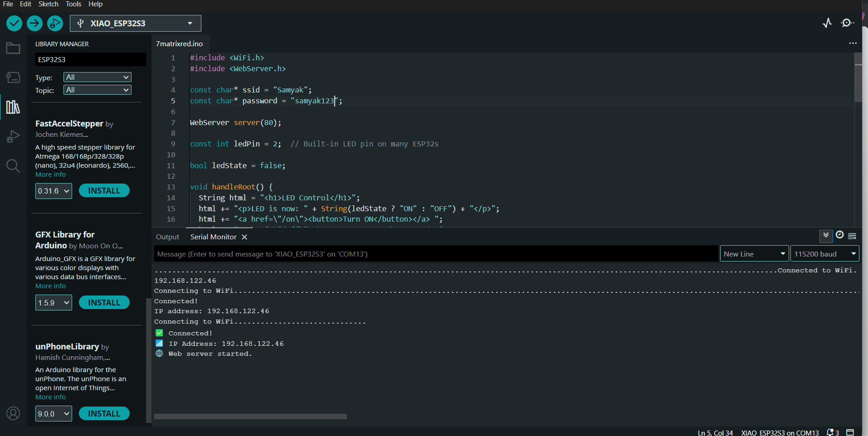Click the Ln 5, Col 34 status entry
Image resolution: width=868 pixels, height=436 pixels.
tap(715, 433)
